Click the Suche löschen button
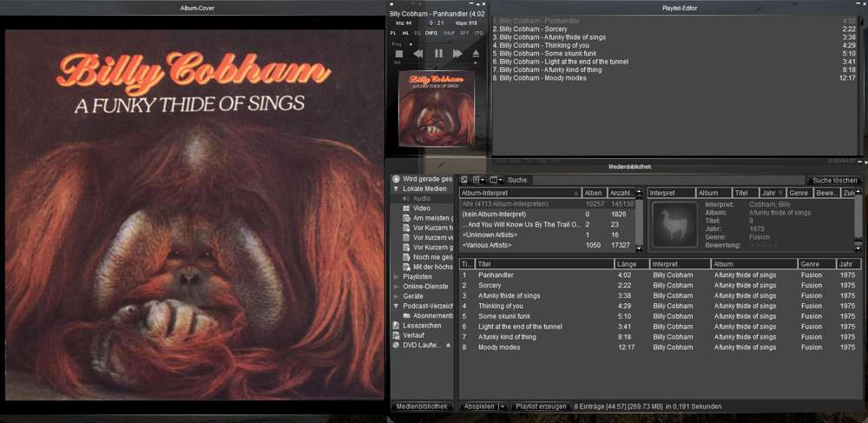The image size is (868, 423). coord(835,181)
